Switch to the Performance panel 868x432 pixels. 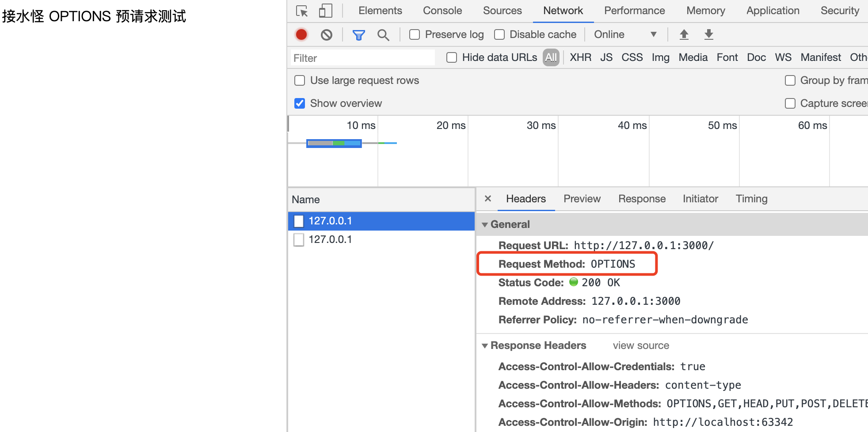[634, 11]
